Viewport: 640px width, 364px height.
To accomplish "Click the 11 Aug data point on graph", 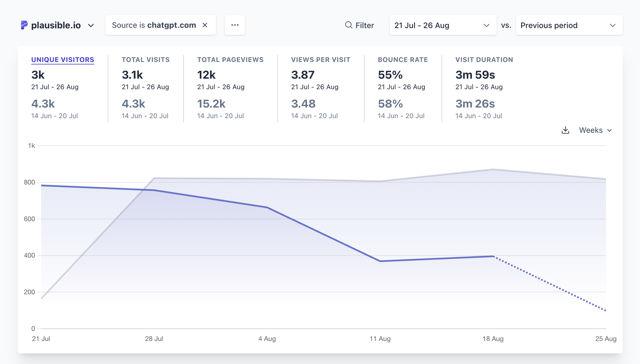I will [x=380, y=261].
